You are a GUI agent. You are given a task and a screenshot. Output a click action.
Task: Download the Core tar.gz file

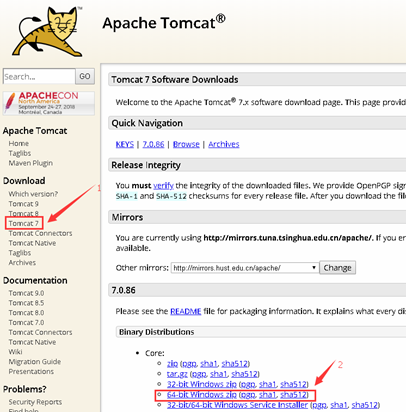pyautogui.click(x=177, y=374)
